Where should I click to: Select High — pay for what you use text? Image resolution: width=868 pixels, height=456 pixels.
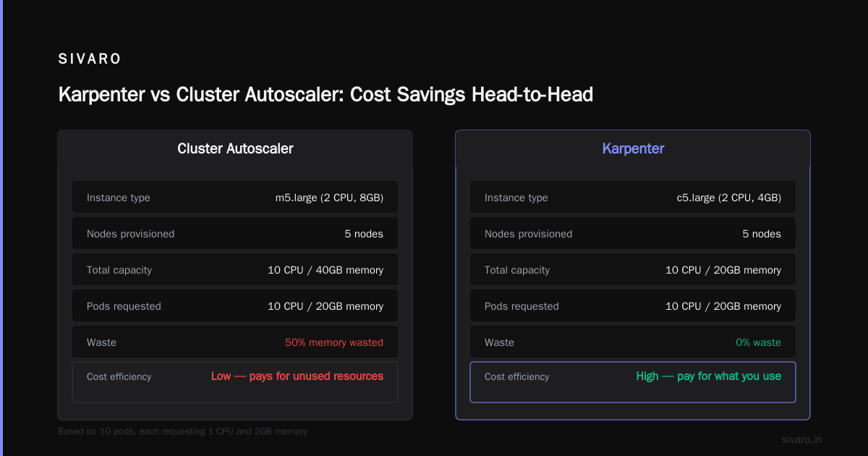point(709,376)
